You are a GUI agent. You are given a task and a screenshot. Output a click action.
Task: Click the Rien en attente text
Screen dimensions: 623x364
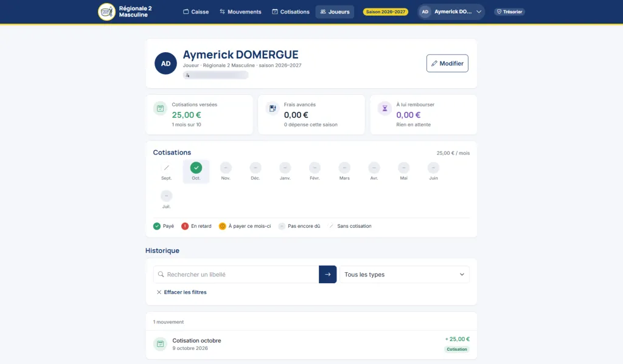click(413, 125)
